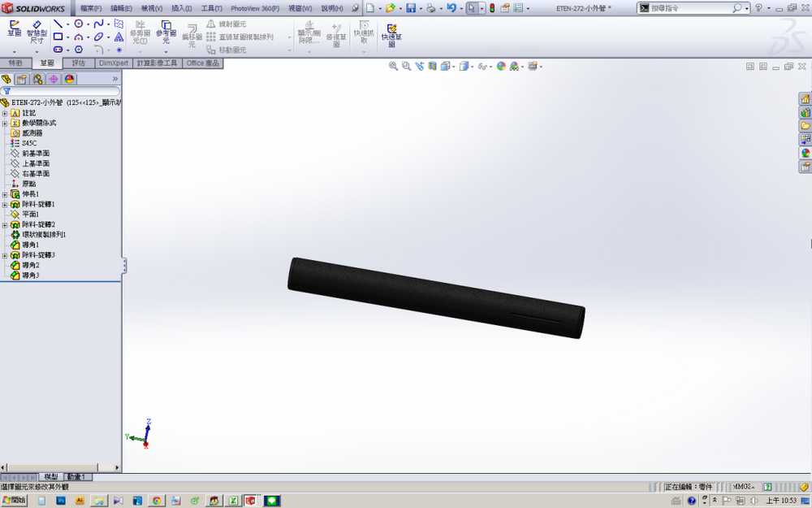Open the rectangle tool dropdown arrow
This screenshot has height=508, width=812.
(69, 37)
